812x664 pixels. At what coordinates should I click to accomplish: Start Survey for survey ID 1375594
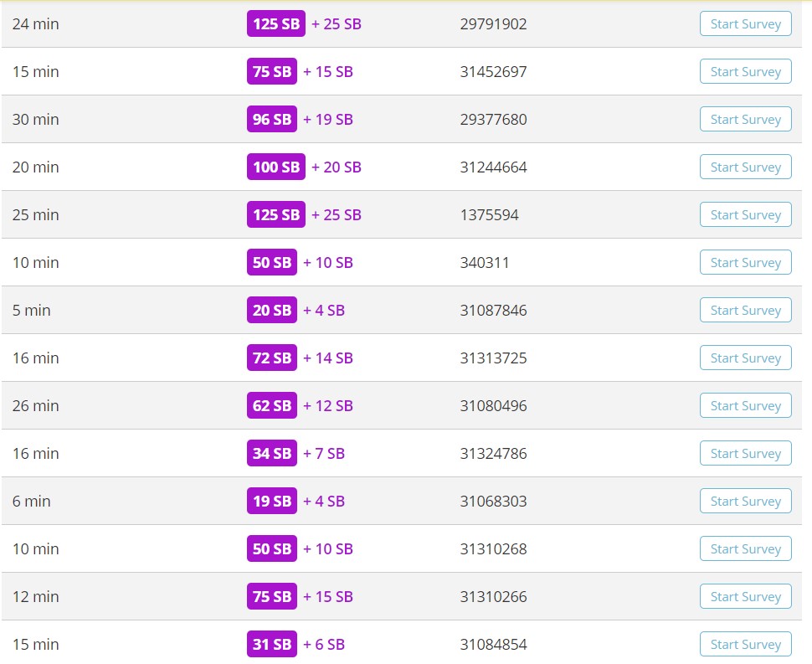[746, 214]
